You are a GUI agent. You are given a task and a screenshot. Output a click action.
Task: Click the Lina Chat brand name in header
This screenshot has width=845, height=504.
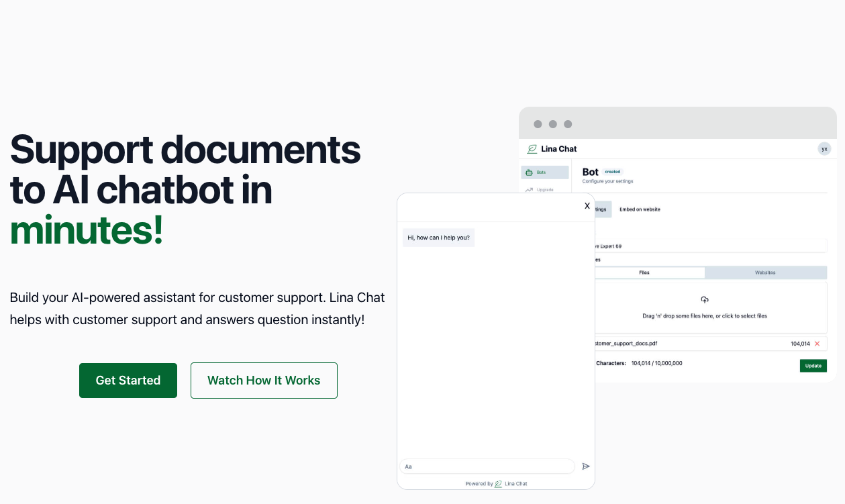coord(559,149)
